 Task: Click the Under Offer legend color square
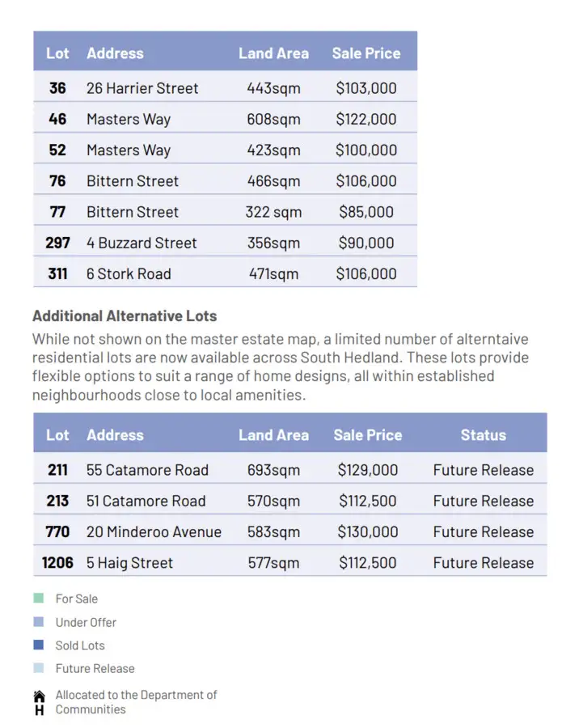39,622
